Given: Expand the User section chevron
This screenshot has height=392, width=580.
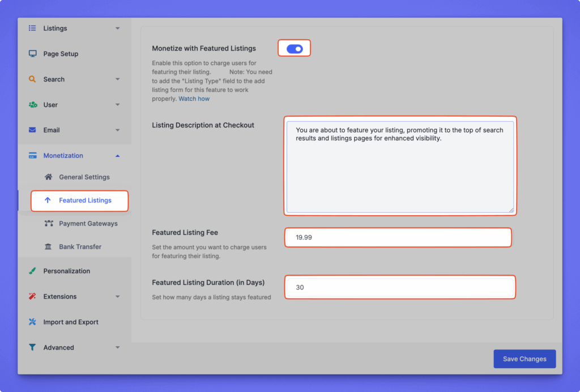Looking at the screenshot, I should [x=117, y=105].
